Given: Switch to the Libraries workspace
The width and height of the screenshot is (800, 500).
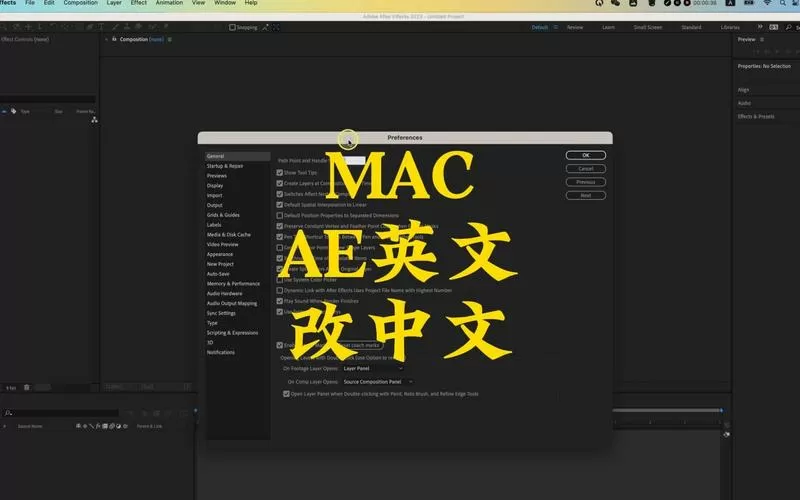Looking at the screenshot, I should click(730, 27).
